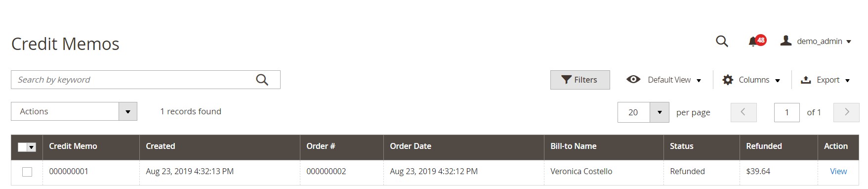The image size is (868, 189).
Task: Tick checkbox for credit memo 000000001
Action: coord(27,172)
